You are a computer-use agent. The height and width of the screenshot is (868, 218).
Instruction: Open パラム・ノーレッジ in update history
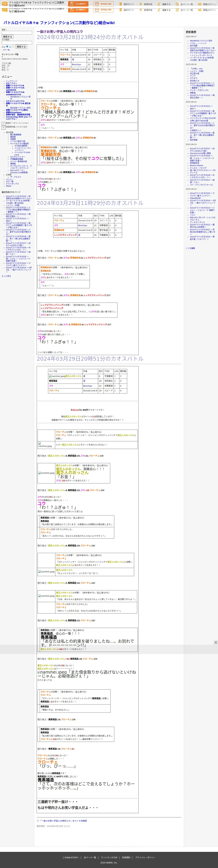point(198,43)
